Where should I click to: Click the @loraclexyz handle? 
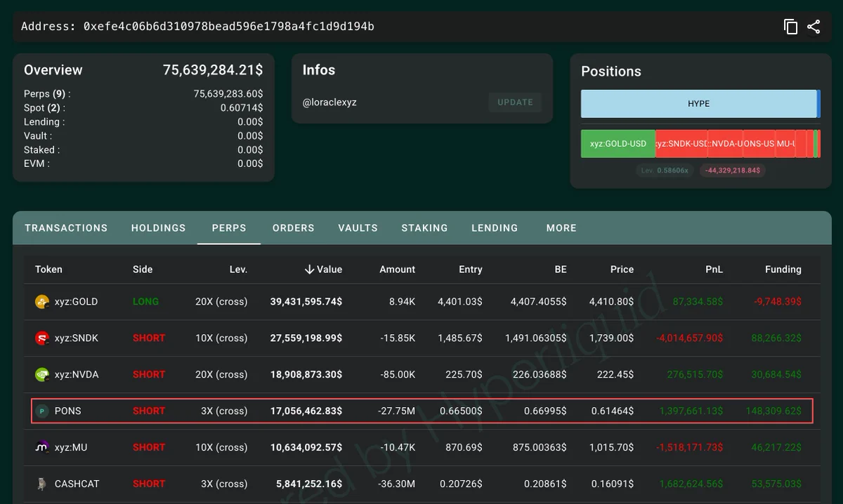pyautogui.click(x=329, y=102)
